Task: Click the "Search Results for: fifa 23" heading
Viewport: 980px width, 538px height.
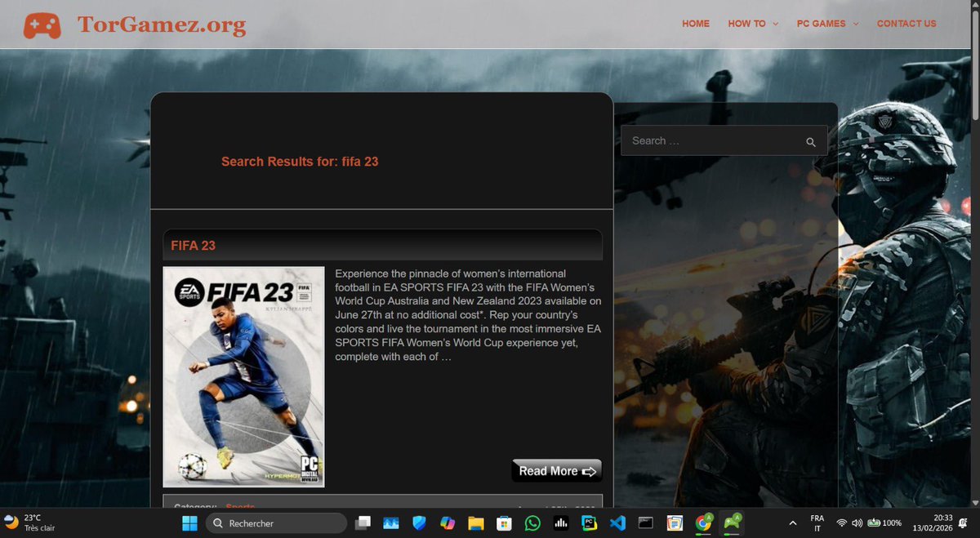Action: pos(300,162)
